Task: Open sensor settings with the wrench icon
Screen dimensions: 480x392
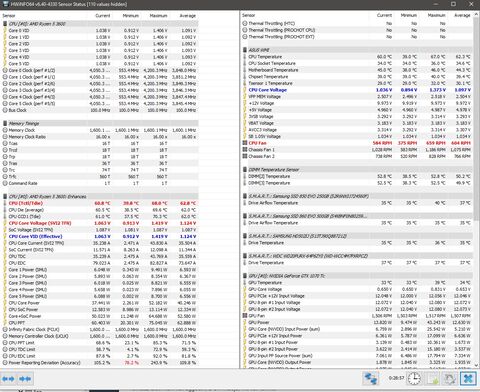Action: click(x=450, y=379)
